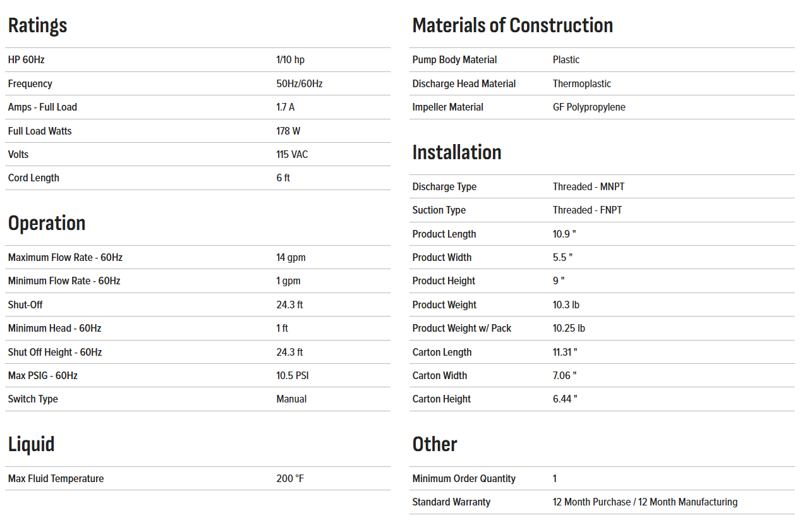The image size is (812, 520).
Task: Click the Impeller Material label
Action: pos(447,107)
